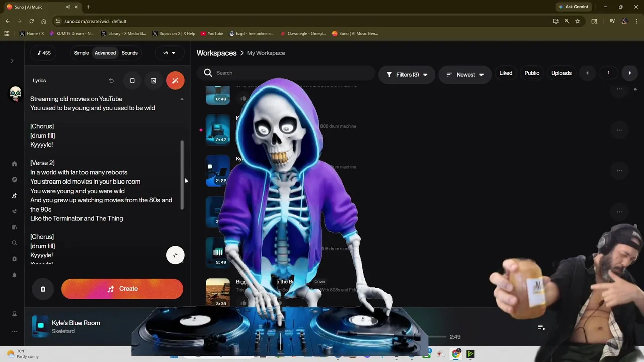This screenshot has width=644, height=362.
Task: Open Clawmegle bookmark
Action: (x=303, y=34)
